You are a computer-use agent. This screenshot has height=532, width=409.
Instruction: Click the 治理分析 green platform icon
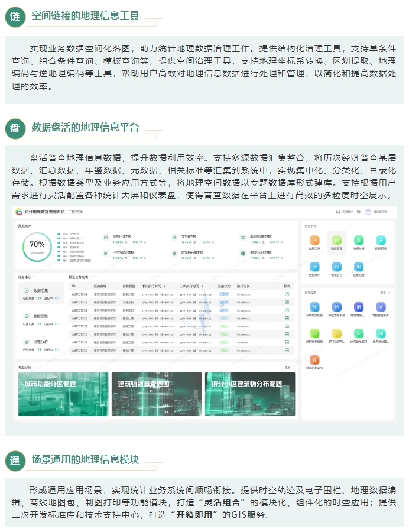[x=359, y=241]
